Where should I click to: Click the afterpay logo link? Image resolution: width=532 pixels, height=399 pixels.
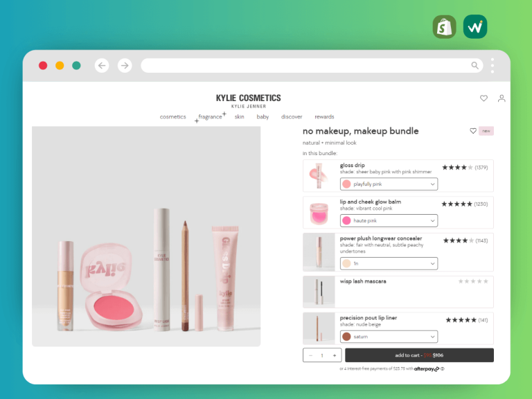pos(426,369)
